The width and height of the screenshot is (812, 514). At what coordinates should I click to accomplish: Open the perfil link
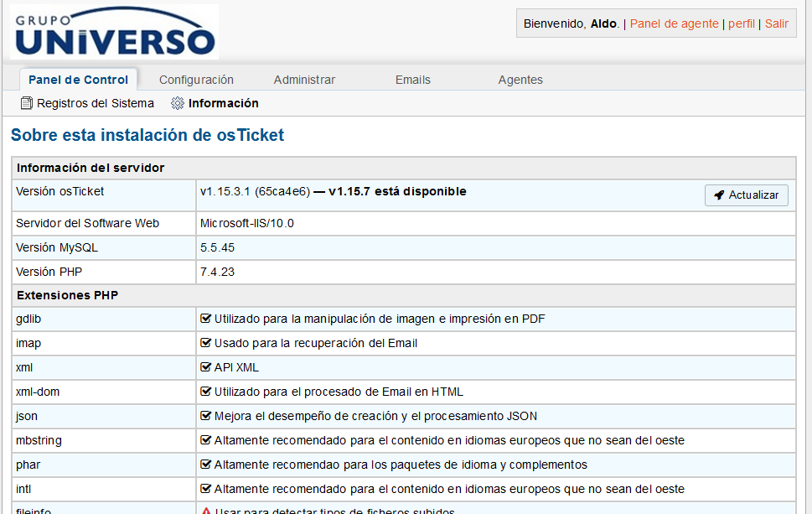(x=742, y=23)
